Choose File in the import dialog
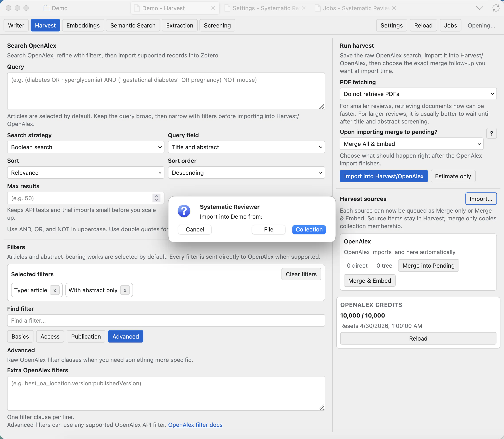Viewport: 504px width, 439px height. tap(268, 229)
